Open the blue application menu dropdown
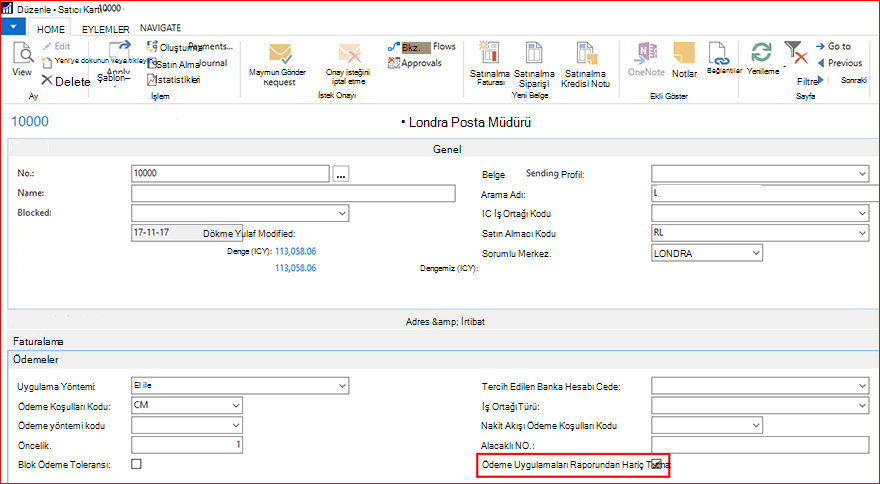 13,26
